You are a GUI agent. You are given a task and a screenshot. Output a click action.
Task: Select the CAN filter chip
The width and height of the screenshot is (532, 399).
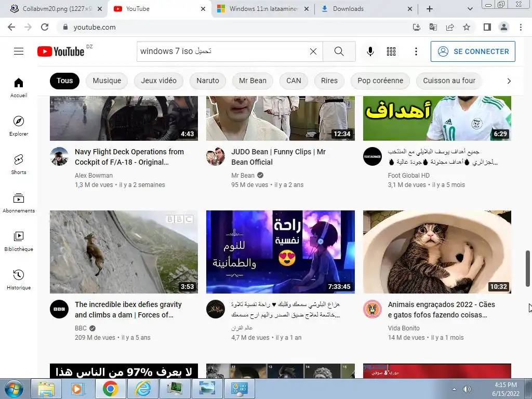[x=294, y=81]
